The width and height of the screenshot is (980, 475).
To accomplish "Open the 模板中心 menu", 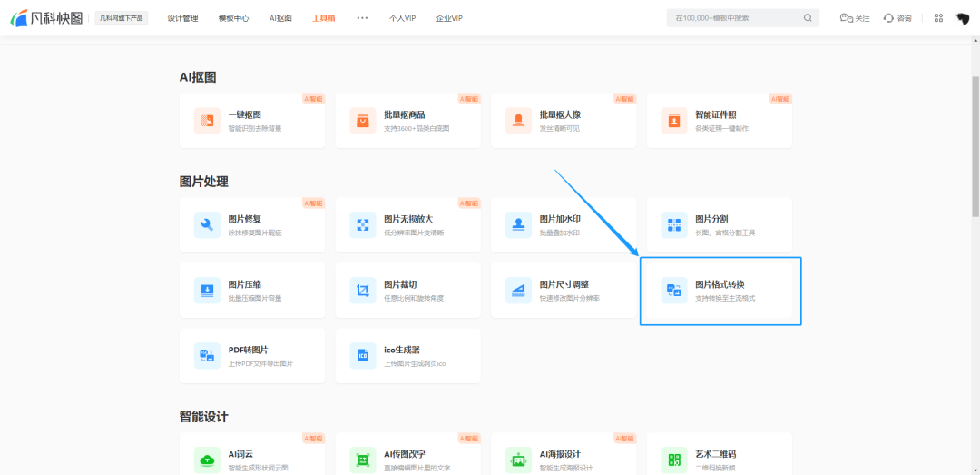I will click(x=234, y=18).
